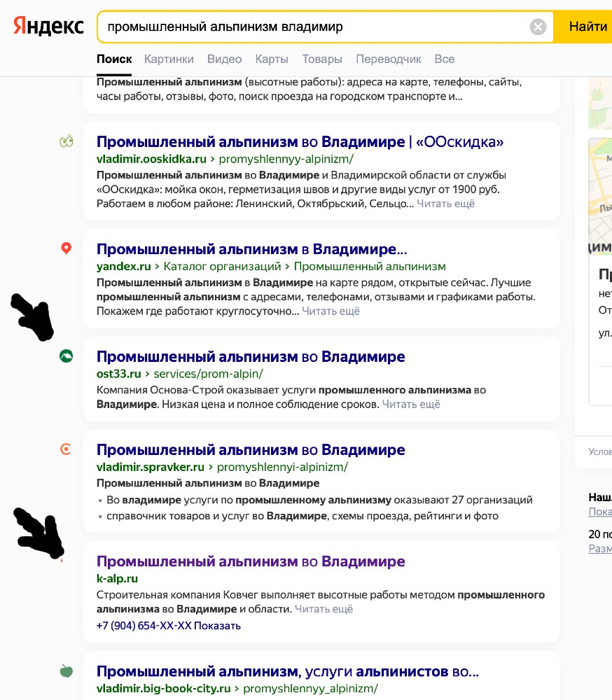
Task: Click the Яндекс logo
Action: click(x=48, y=26)
